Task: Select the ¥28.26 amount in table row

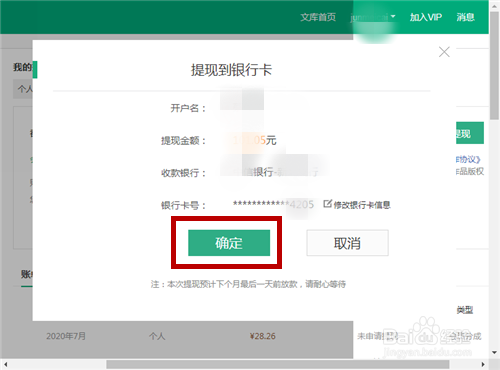Action: pyautogui.click(x=263, y=336)
